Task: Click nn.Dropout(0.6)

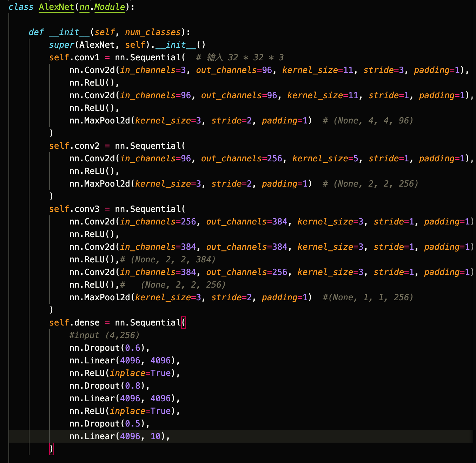Action: pos(110,348)
